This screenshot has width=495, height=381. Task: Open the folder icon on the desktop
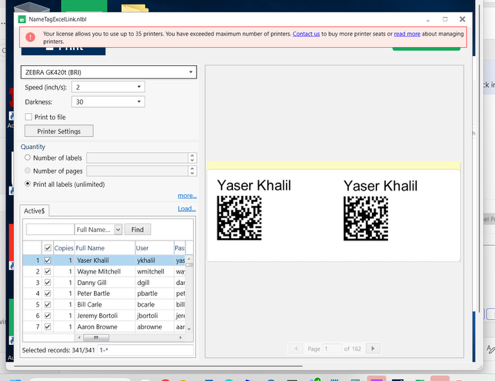point(135,8)
